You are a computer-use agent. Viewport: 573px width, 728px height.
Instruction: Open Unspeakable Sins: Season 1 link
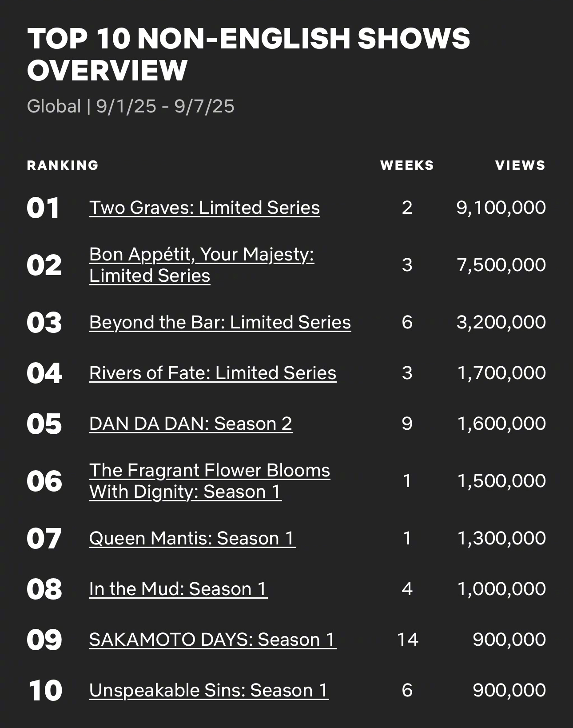pyautogui.click(x=209, y=690)
